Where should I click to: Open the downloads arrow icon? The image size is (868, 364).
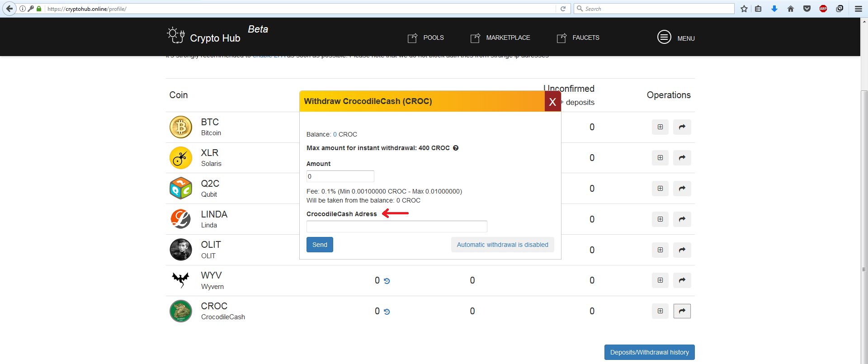pyautogui.click(x=774, y=9)
